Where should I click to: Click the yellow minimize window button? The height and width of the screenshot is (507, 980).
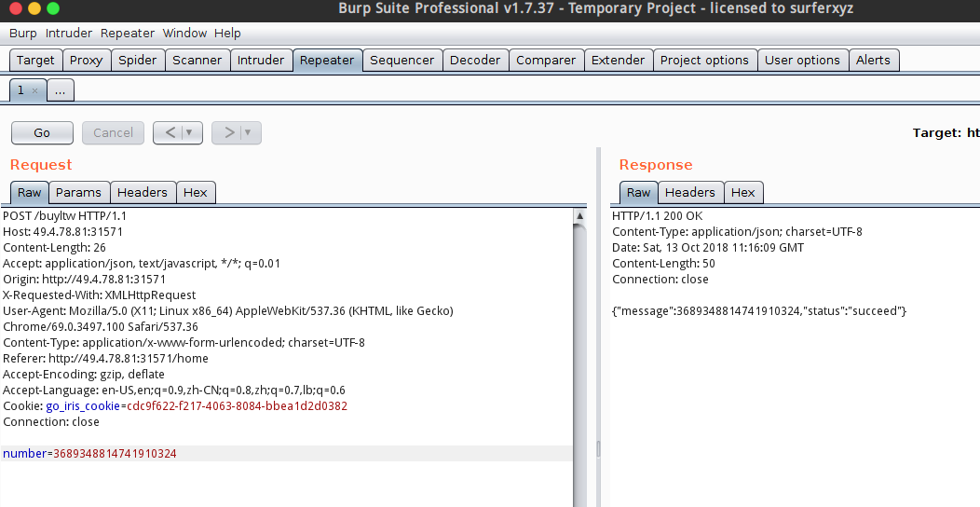34,8
